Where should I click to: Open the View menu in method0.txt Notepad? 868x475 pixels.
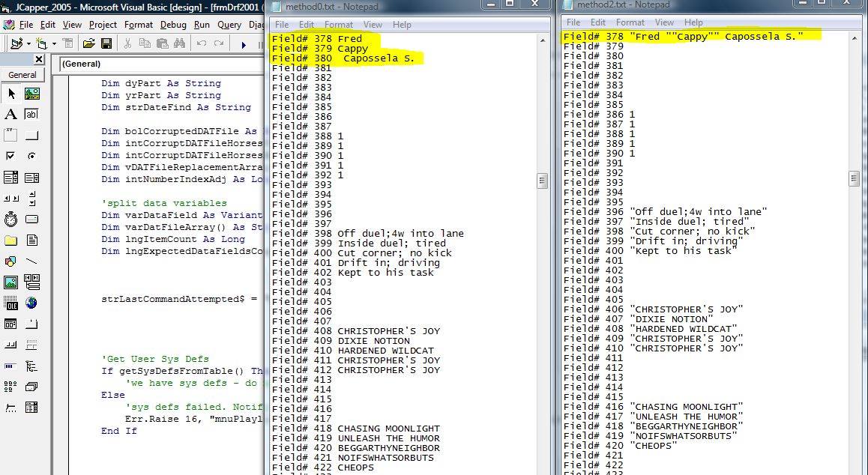[373, 25]
